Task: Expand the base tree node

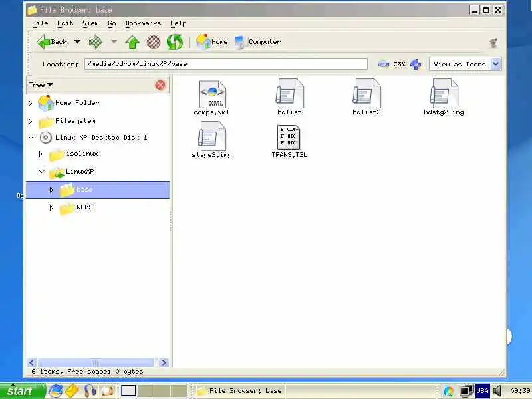Action: point(51,190)
